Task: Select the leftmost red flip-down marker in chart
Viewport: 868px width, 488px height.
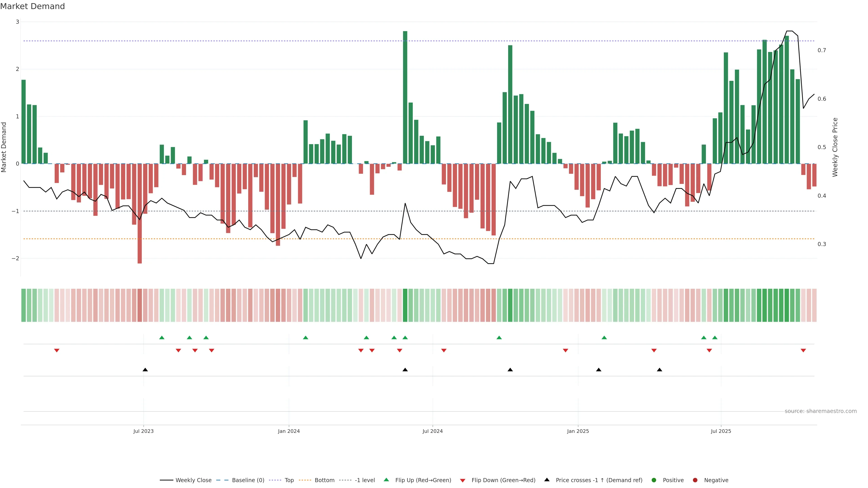Action: (57, 351)
